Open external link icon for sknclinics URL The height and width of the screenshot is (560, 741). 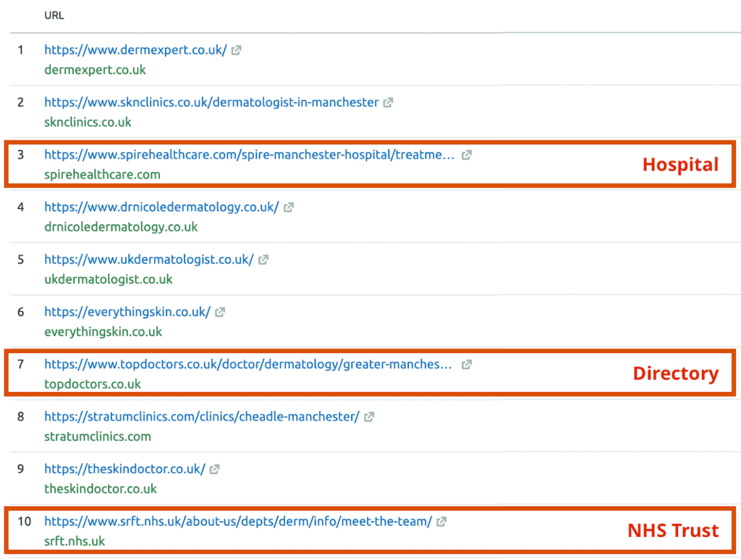click(388, 103)
